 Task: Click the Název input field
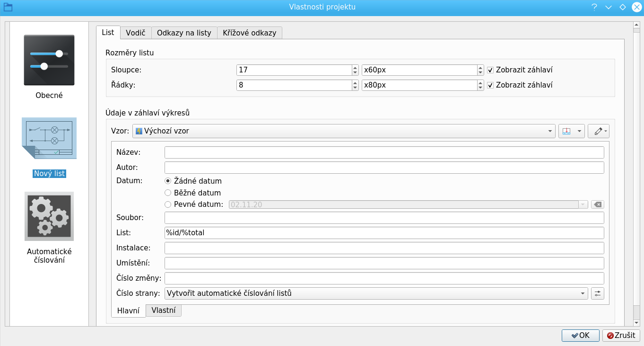pyautogui.click(x=384, y=152)
